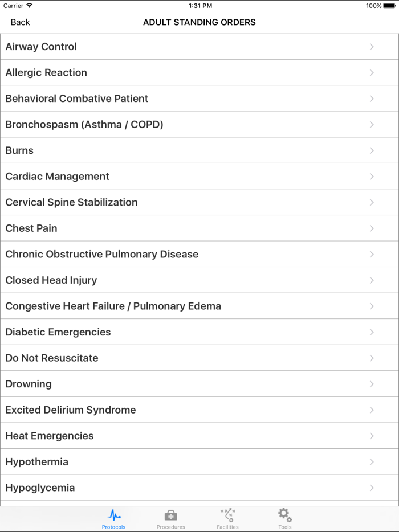Open the Tools gears icon
This screenshot has height=532, width=399.
(284, 515)
